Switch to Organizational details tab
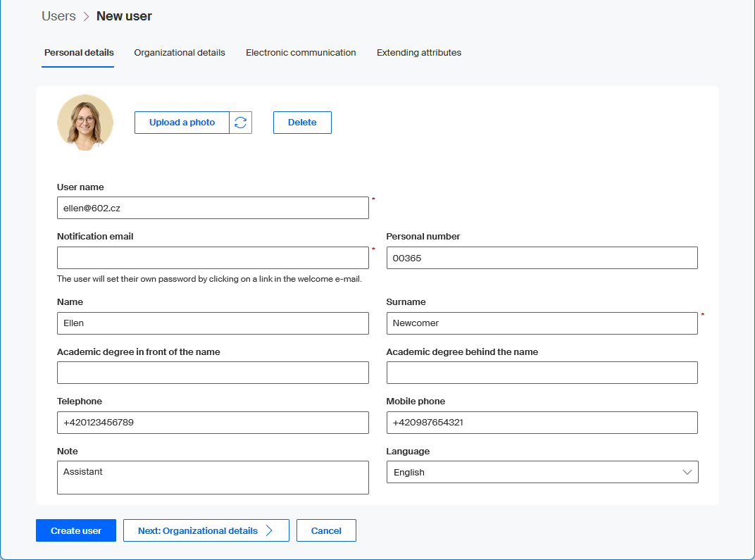Screen dimensions: 755x560 (x=180, y=53)
